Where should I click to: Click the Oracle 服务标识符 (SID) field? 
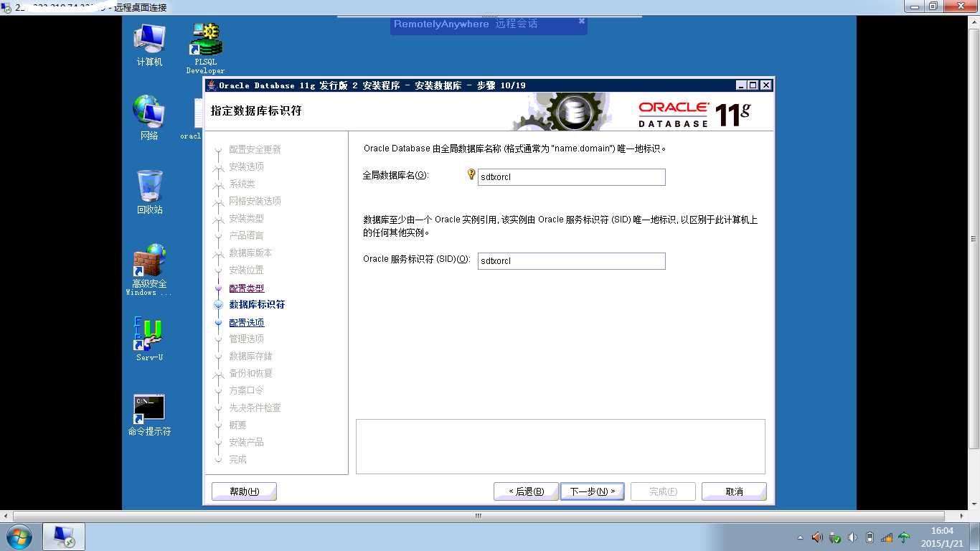[572, 261]
